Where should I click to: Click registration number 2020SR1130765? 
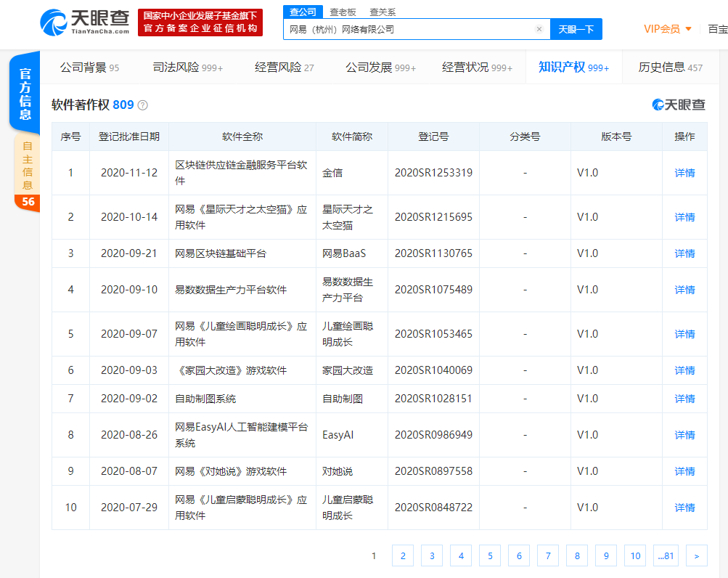433,253
